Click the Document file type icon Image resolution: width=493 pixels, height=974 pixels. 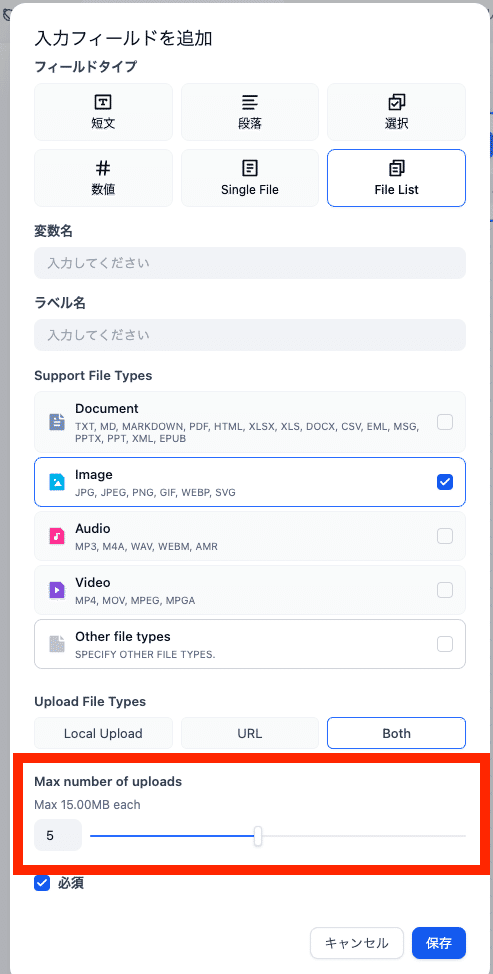pos(57,422)
